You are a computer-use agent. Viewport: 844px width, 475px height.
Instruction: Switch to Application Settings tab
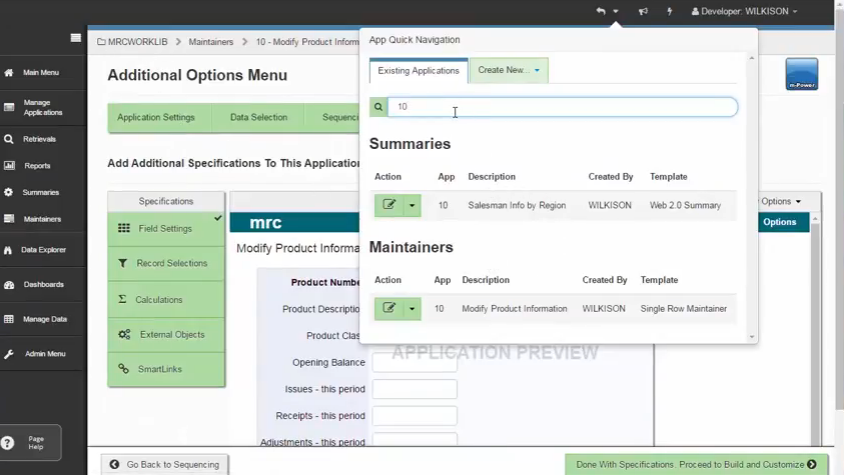click(156, 117)
